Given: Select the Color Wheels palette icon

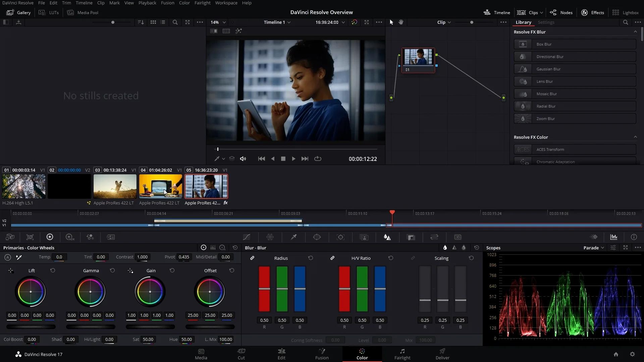Looking at the screenshot, I should (x=50, y=237).
